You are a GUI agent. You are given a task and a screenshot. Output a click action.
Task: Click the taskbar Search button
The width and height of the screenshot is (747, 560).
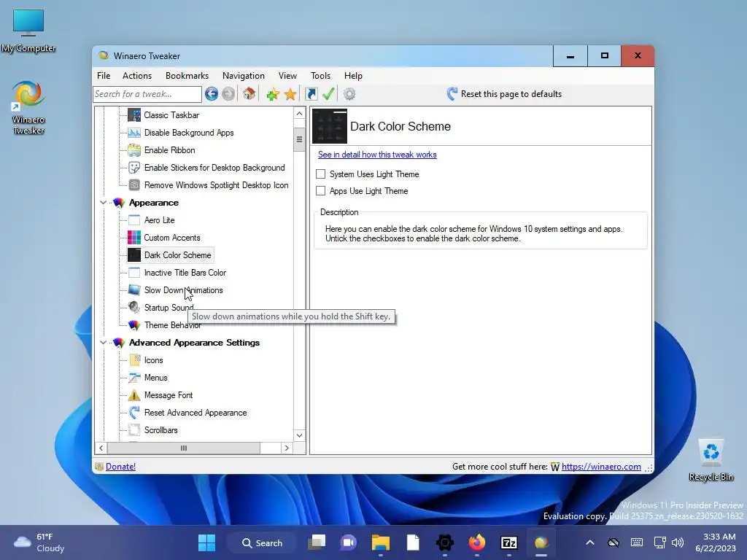[x=262, y=542]
